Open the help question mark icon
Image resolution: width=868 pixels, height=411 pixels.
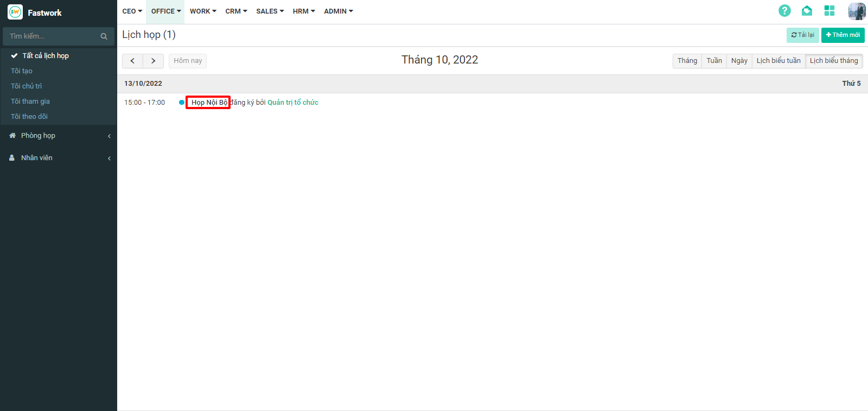click(784, 11)
